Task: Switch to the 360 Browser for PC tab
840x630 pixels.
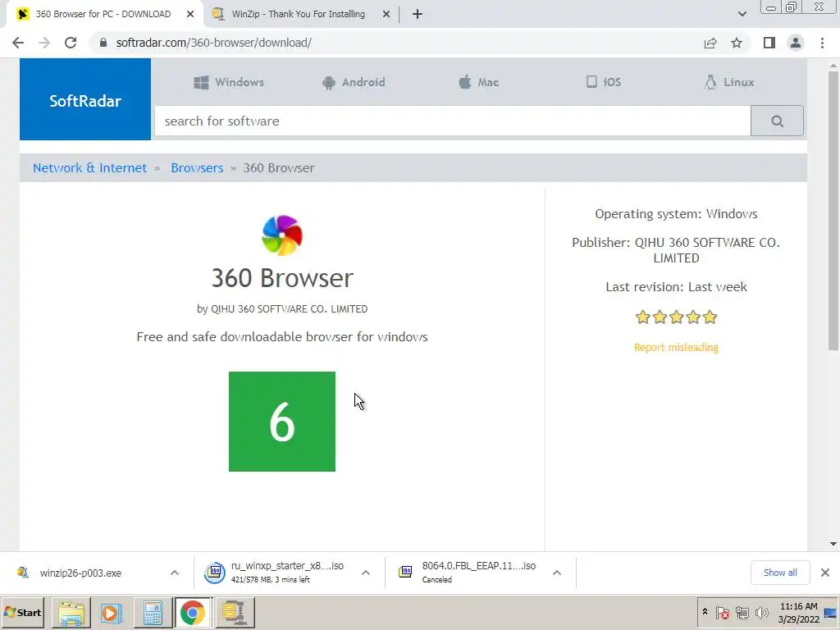Action: coord(103,15)
